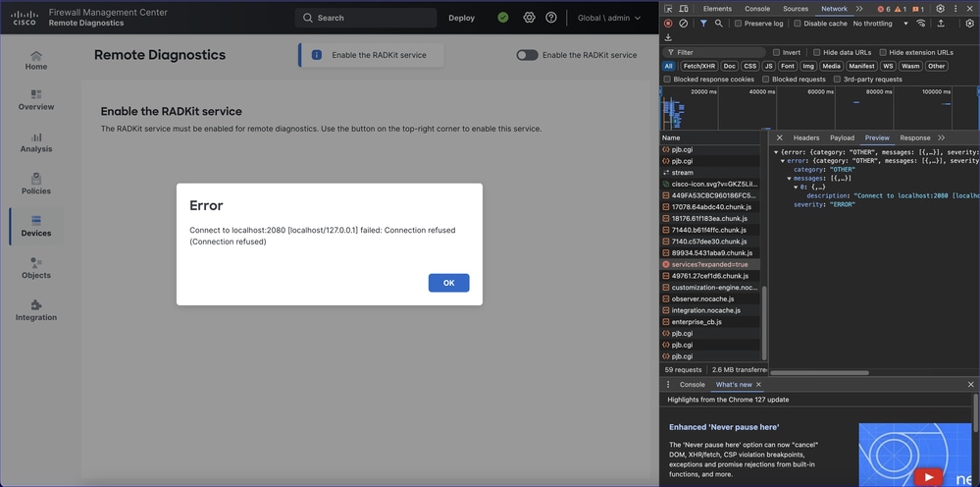Click the Cisco logo in the header
This screenshot has height=487, width=980.
click(x=25, y=18)
